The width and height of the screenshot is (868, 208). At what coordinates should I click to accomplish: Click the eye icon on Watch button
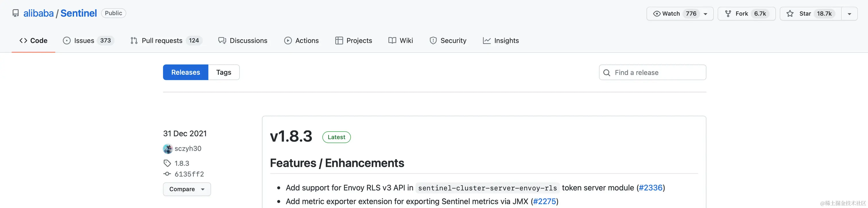click(656, 14)
